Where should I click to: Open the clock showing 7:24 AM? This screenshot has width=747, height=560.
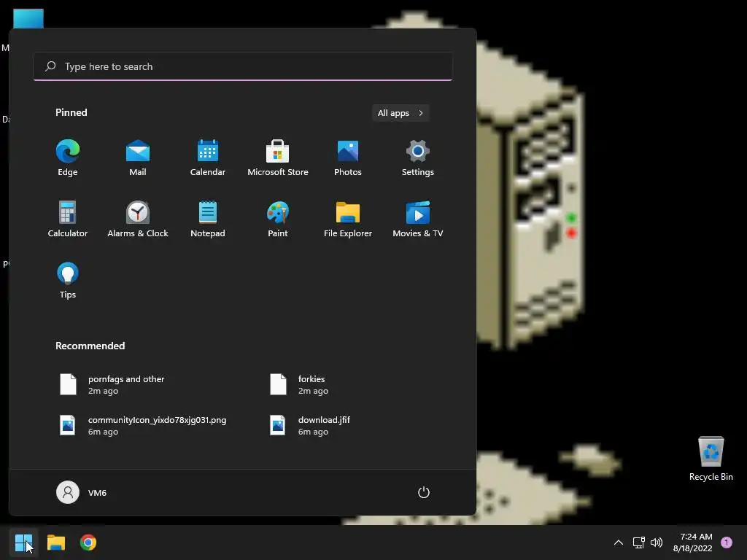pyautogui.click(x=693, y=542)
